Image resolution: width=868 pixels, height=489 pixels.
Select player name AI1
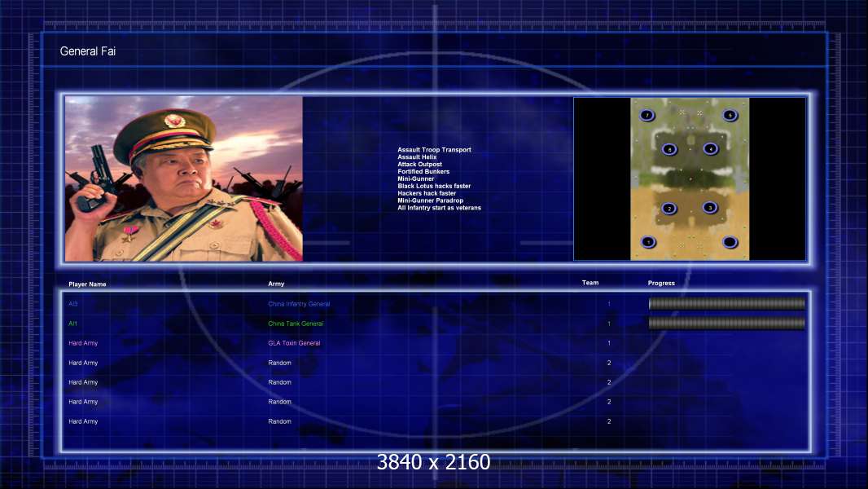72,324
